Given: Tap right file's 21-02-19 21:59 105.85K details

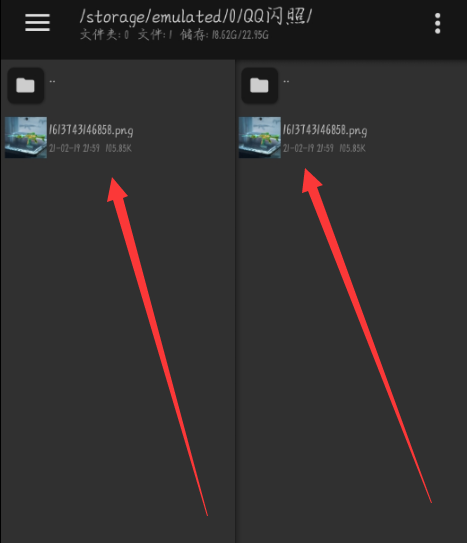Looking at the screenshot, I should [x=324, y=148].
